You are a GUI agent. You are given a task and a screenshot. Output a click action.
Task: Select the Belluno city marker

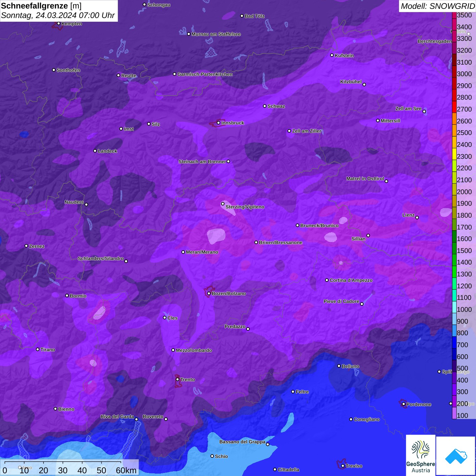click(x=339, y=366)
